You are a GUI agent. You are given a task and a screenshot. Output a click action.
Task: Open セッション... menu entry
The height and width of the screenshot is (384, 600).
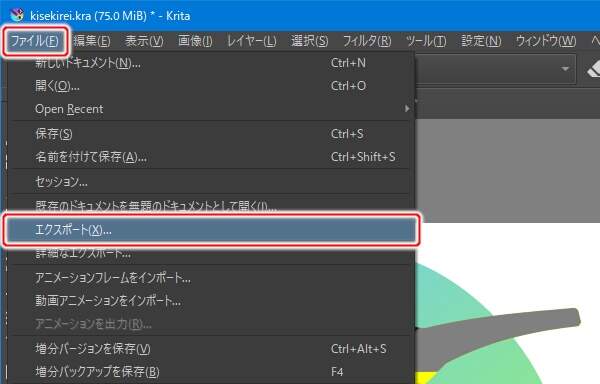[212, 182]
